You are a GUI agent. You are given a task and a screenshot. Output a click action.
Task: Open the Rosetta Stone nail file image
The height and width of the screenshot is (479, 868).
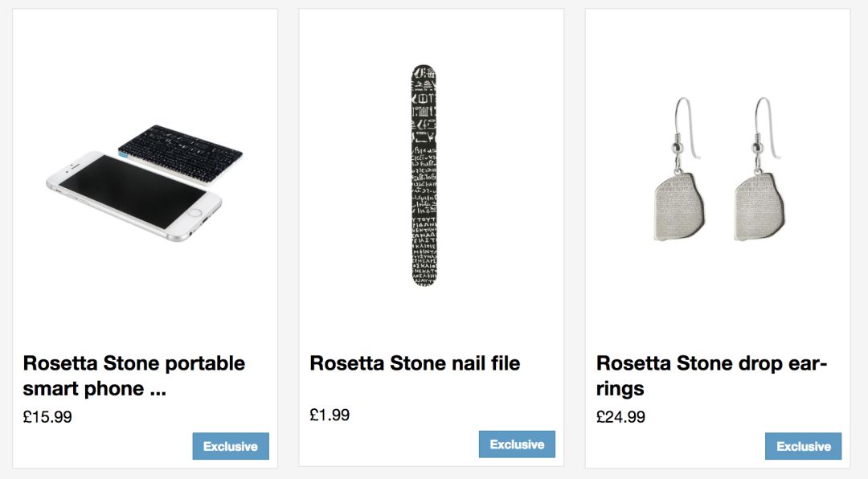tap(424, 175)
